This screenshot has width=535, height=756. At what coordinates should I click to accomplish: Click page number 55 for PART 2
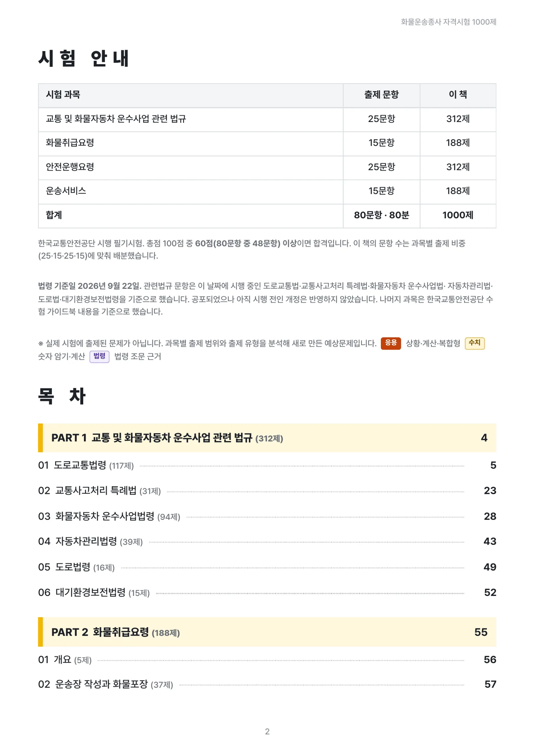481,632
